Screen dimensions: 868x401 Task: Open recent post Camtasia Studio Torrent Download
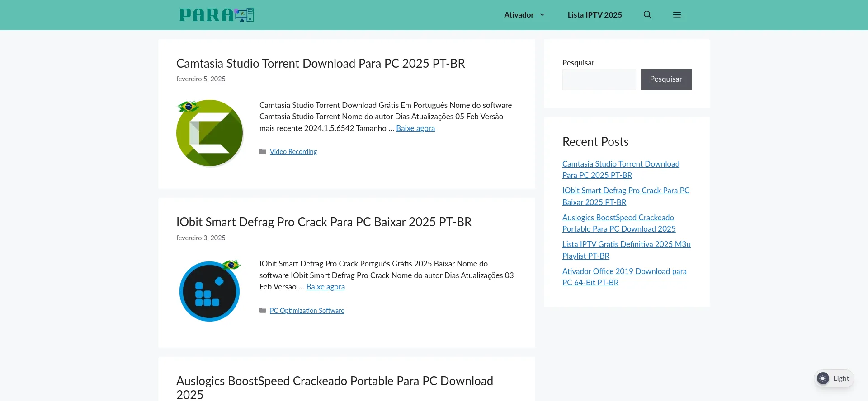pos(621,169)
